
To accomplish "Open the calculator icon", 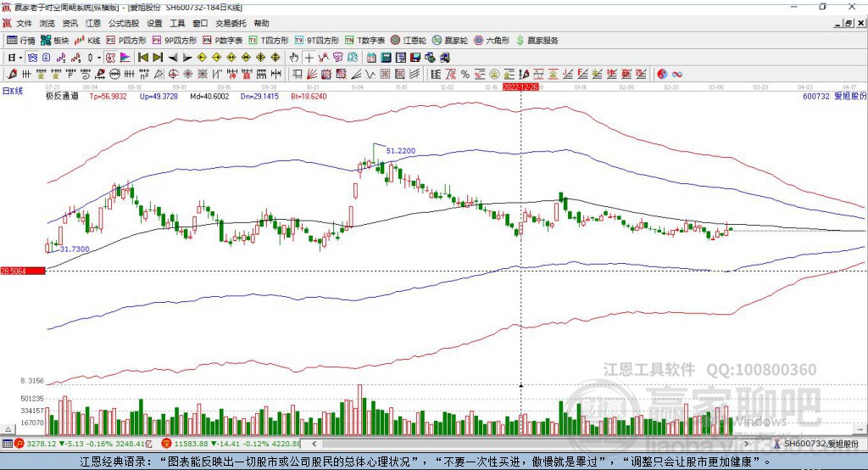I will 387,58.
